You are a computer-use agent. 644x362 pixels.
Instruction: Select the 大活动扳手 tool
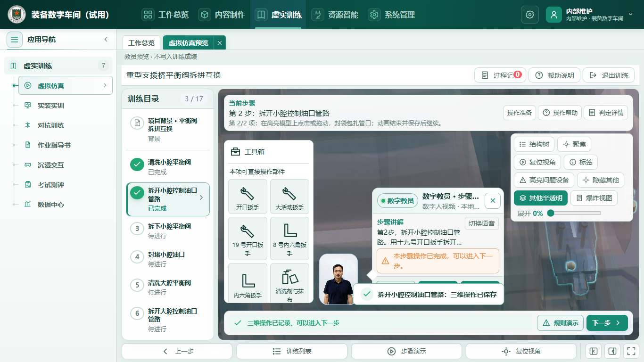[289, 197]
